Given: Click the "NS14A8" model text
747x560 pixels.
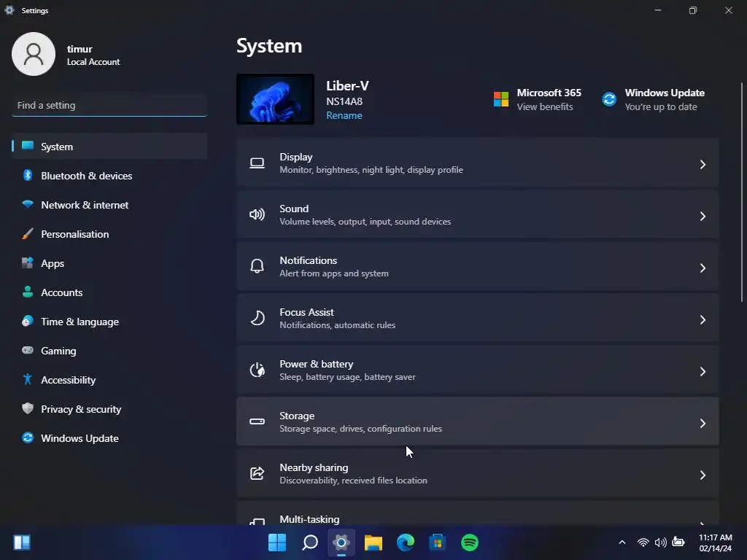Looking at the screenshot, I should coord(344,101).
